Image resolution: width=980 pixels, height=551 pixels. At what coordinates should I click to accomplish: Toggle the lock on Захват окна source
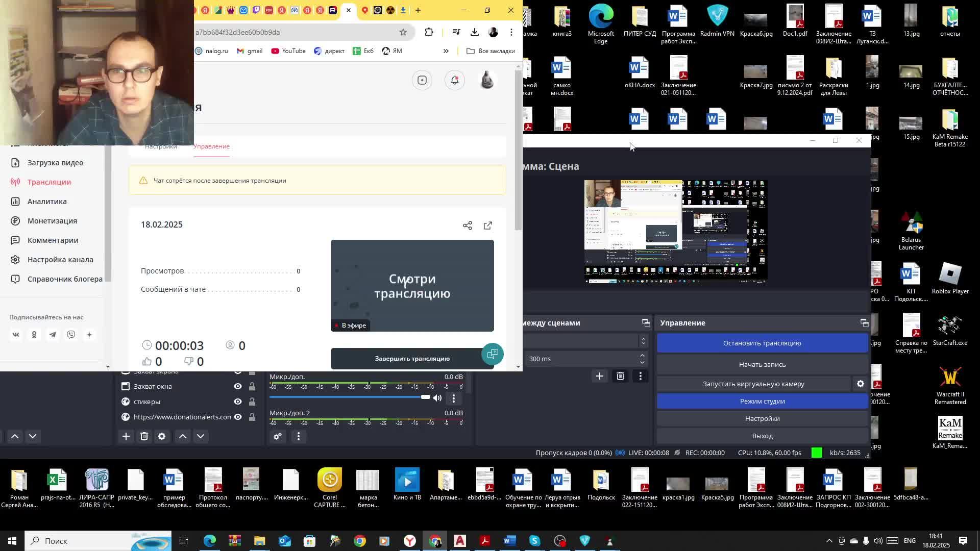[252, 387]
